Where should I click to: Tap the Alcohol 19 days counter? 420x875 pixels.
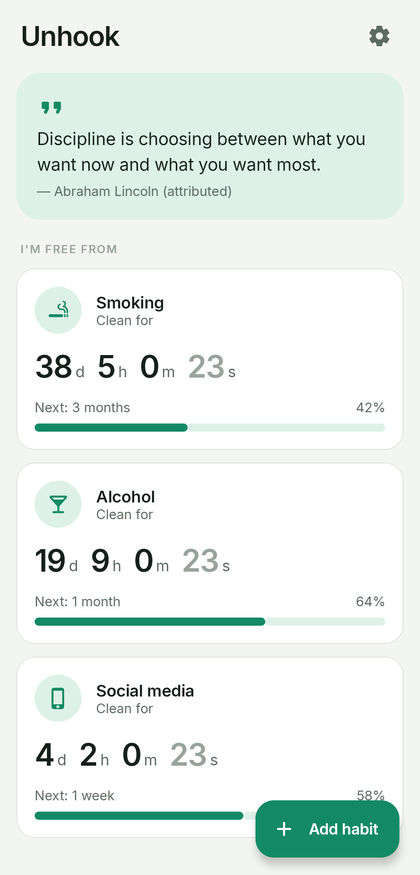tap(56, 561)
